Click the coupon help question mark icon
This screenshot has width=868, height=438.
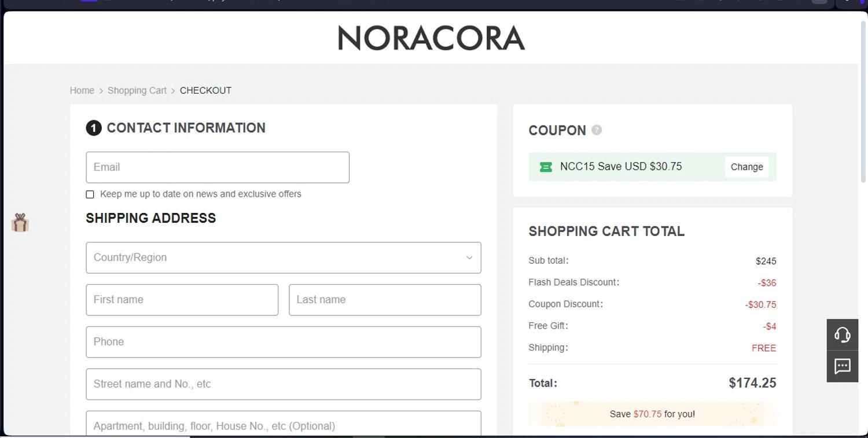(597, 130)
